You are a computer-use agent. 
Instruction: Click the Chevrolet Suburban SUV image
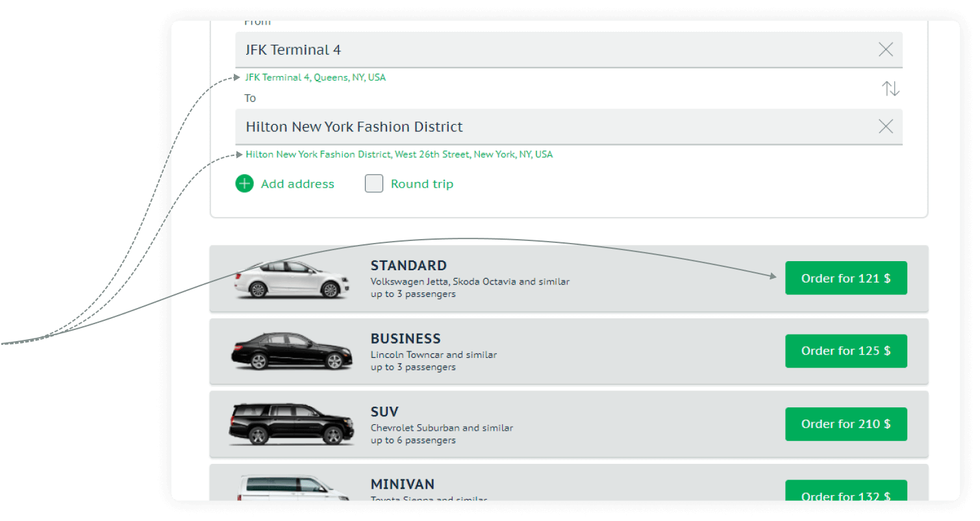coord(291,424)
